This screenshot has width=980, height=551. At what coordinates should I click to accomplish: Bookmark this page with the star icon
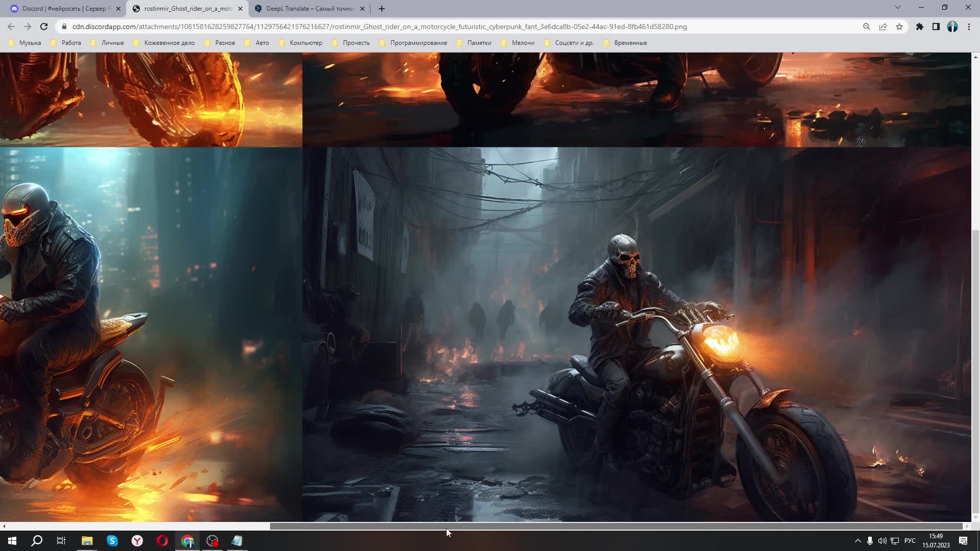[899, 27]
